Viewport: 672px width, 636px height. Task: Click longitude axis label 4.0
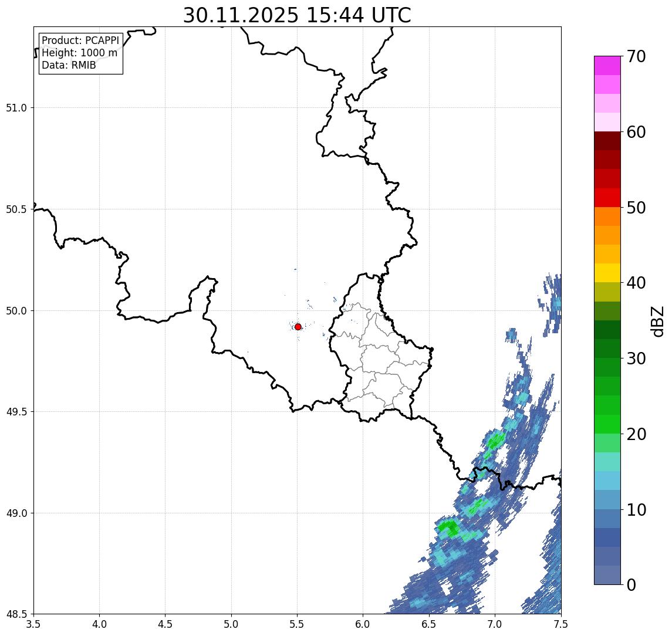(99, 624)
